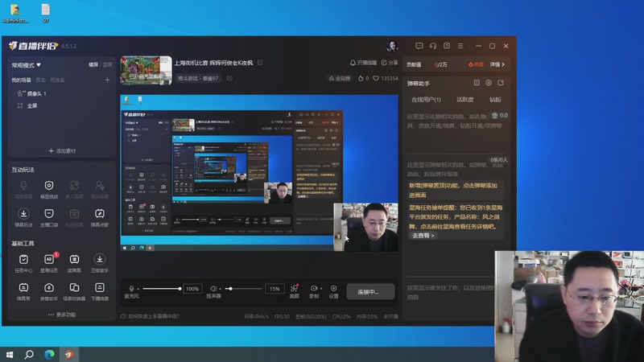Edit the stream title with pencil icon
Image resolution: width=644 pixels, height=362 pixels.
tap(260, 63)
